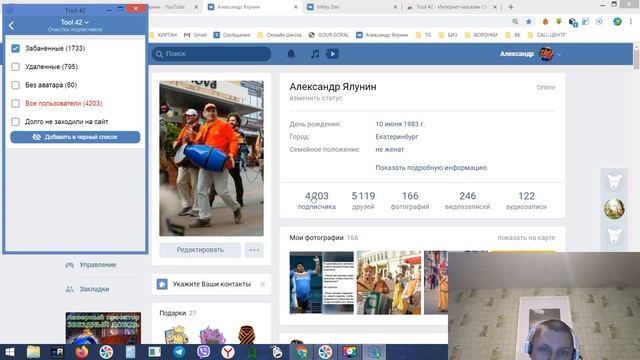Click the orange flame extension icon
This screenshot has height=360, width=640.
(x=545, y=22)
